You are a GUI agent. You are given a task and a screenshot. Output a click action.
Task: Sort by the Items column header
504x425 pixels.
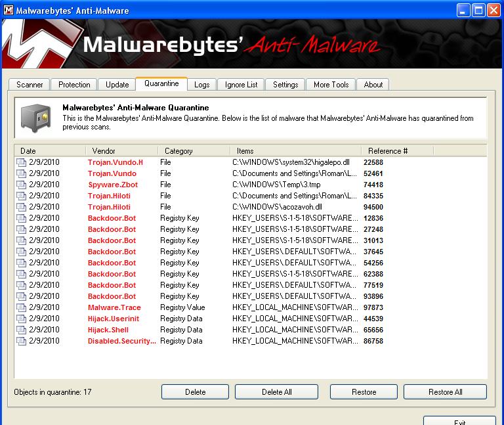pos(296,151)
